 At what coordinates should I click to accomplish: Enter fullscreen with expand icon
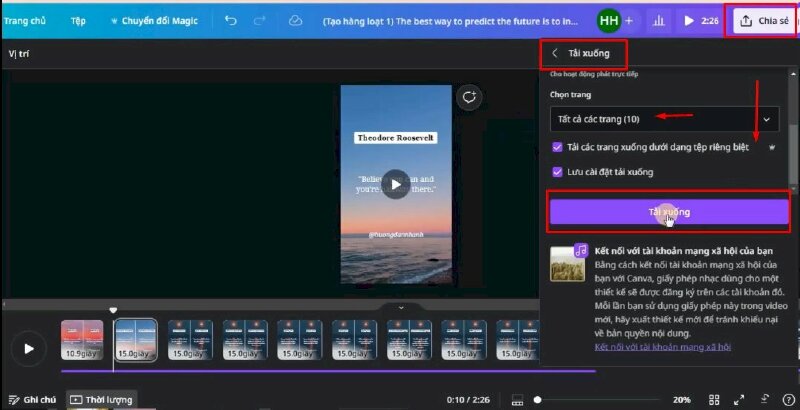739,400
